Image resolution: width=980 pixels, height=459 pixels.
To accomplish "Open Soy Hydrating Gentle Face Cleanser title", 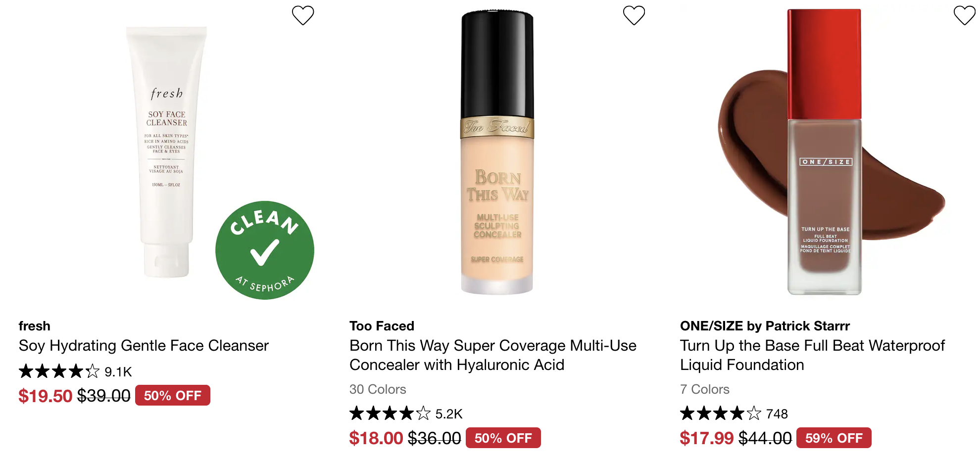I will click(x=144, y=345).
